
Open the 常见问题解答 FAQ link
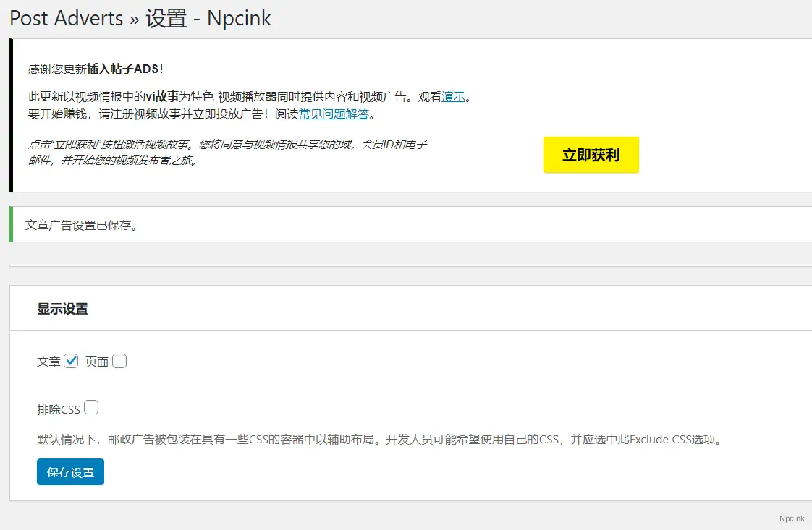(x=334, y=114)
